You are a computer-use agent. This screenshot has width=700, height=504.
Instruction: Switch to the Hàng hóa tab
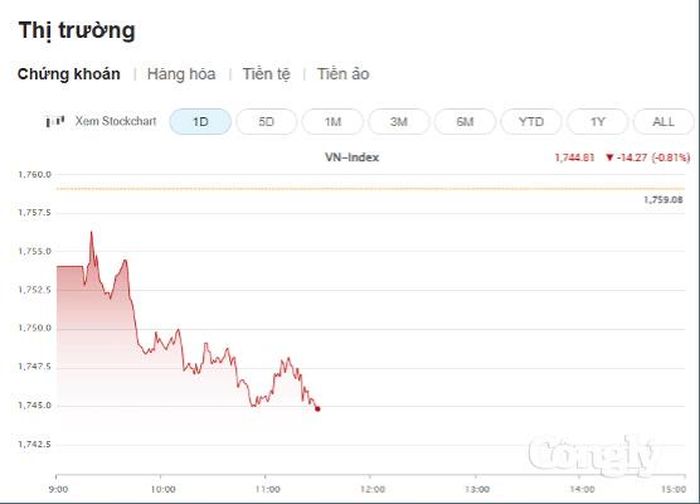click(181, 74)
